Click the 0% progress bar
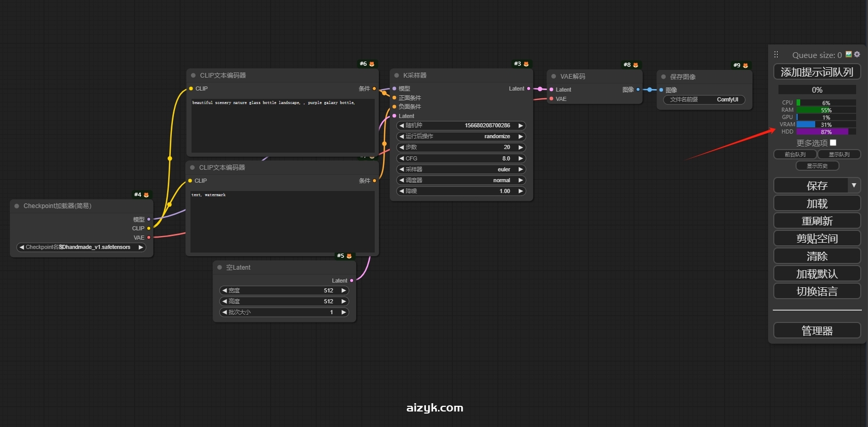 point(817,90)
